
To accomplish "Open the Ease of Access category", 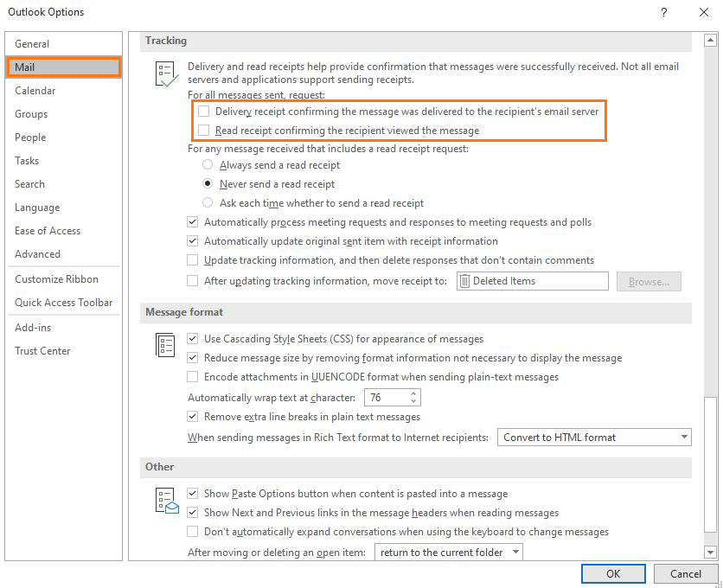I will coord(64,231).
